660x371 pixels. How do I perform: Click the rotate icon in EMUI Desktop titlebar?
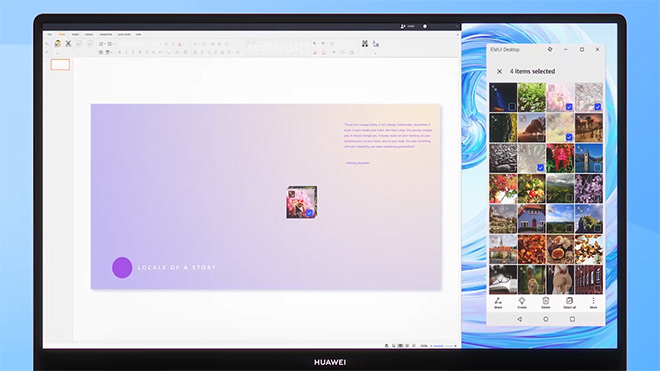click(550, 49)
